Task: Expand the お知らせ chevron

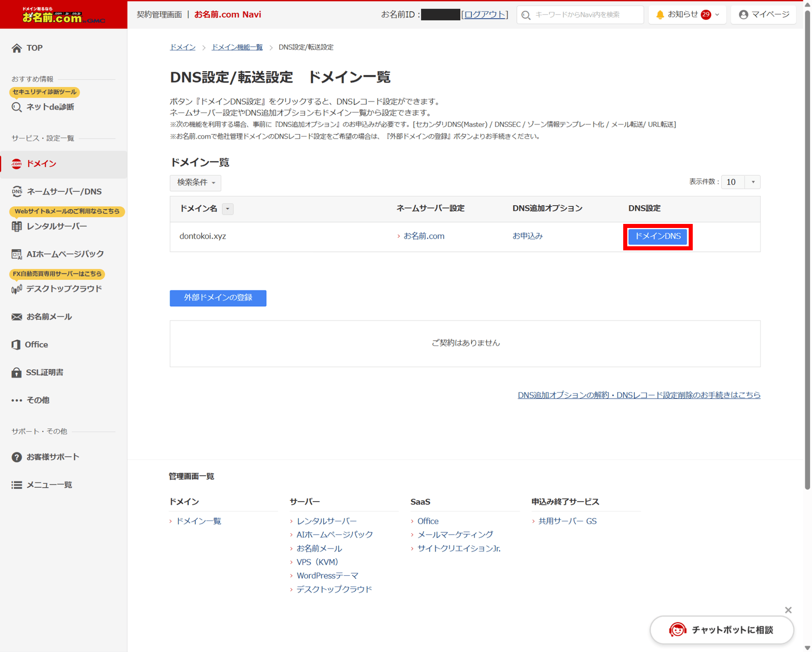Action: 717,15
